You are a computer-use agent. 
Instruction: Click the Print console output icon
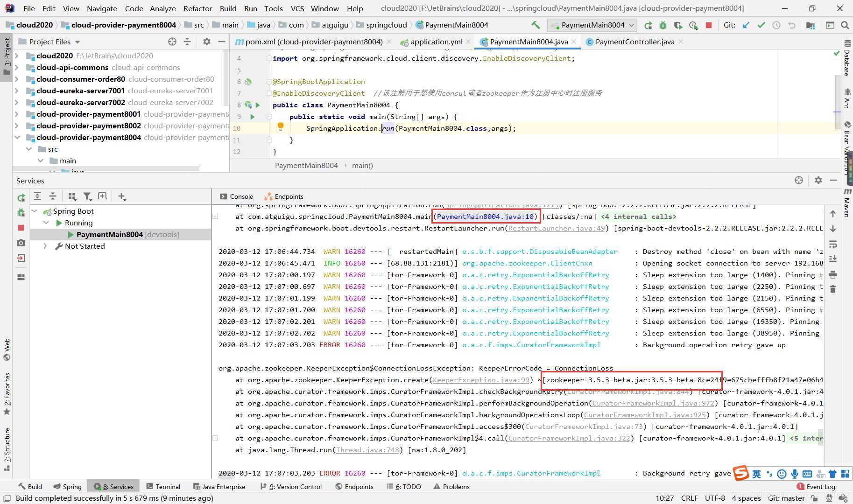pos(833,274)
